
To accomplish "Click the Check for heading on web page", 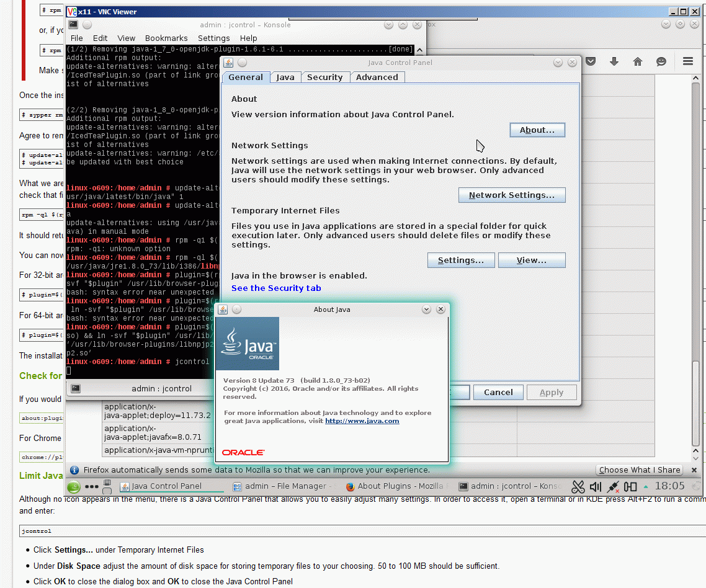I will coord(40,375).
